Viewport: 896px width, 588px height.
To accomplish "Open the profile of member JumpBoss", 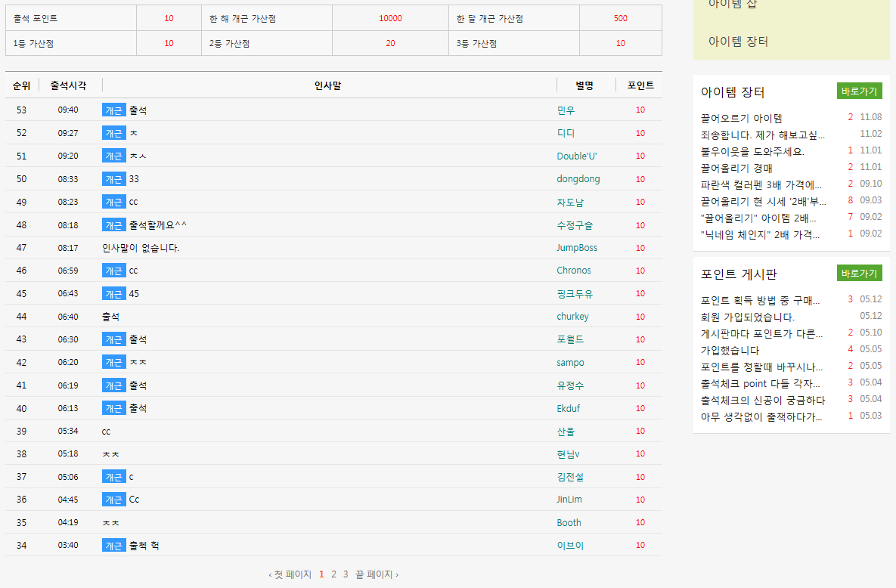I will pos(577,247).
